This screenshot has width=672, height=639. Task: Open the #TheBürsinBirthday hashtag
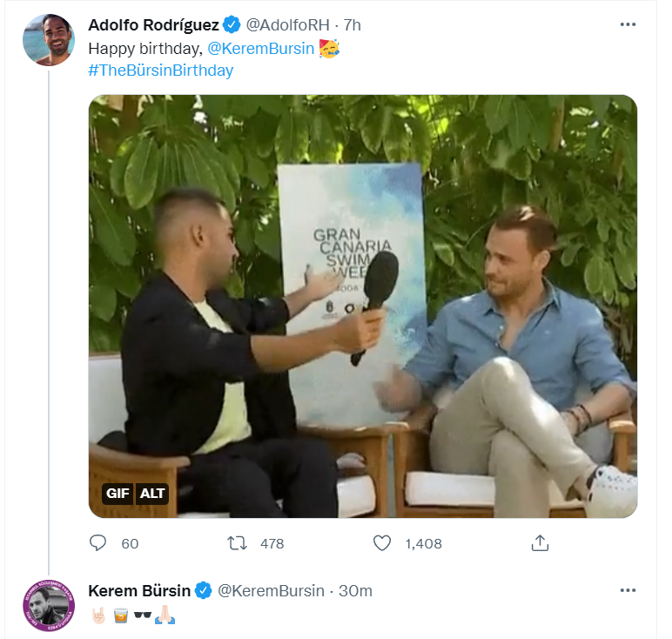tap(161, 71)
